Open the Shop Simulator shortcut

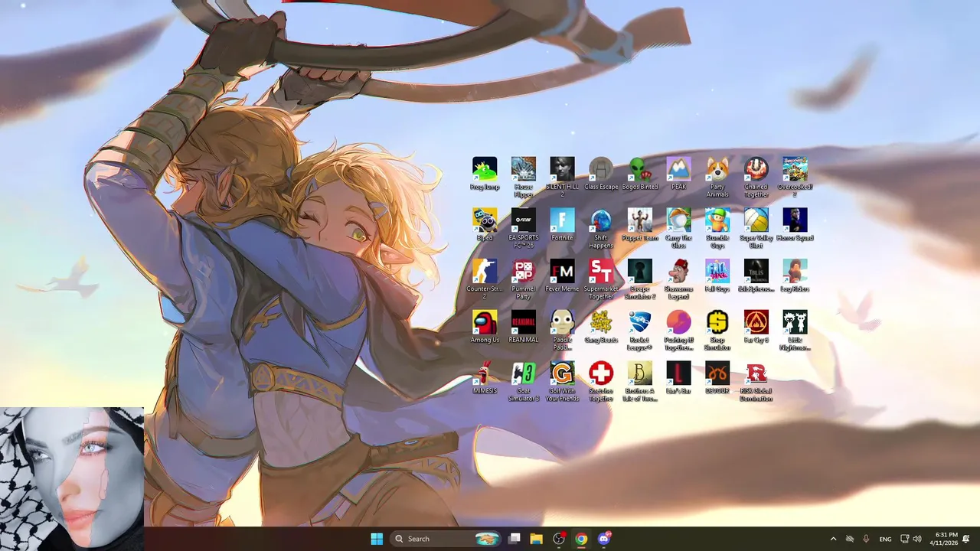717,331
